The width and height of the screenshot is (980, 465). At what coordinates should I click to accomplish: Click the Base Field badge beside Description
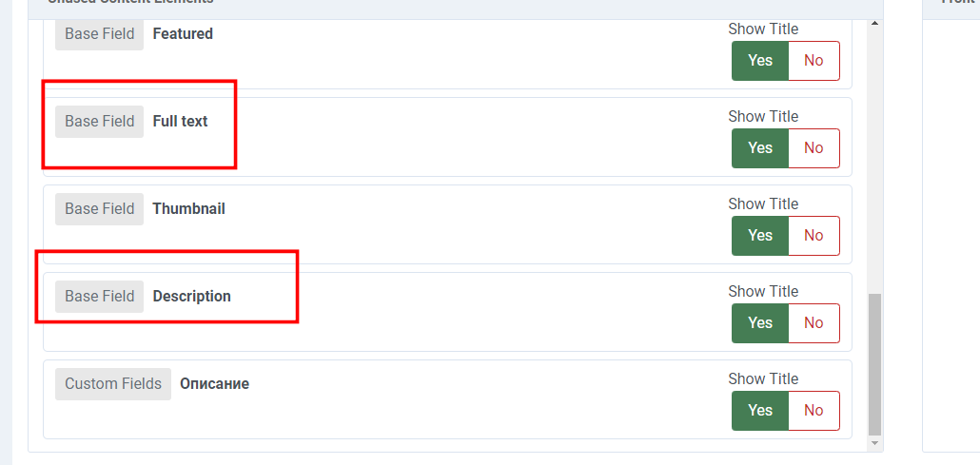point(99,297)
